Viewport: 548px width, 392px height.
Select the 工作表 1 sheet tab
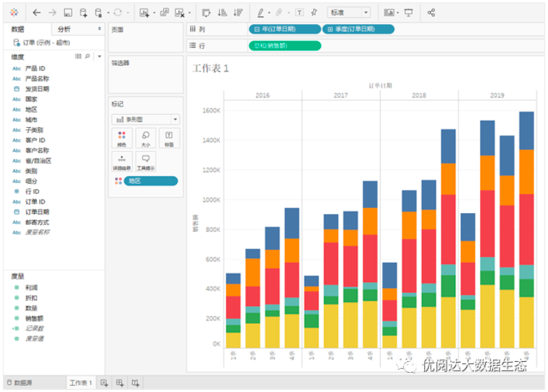point(80,383)
